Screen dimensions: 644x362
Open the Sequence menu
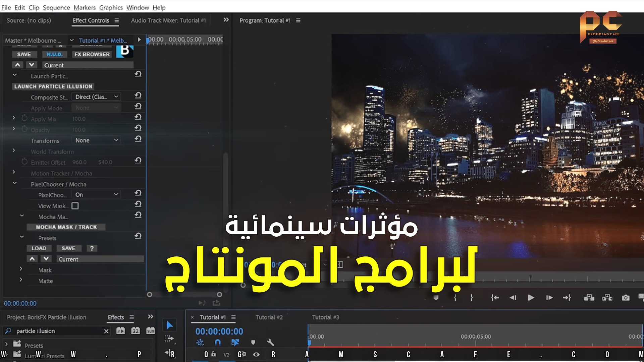click(x=56, y=7)
